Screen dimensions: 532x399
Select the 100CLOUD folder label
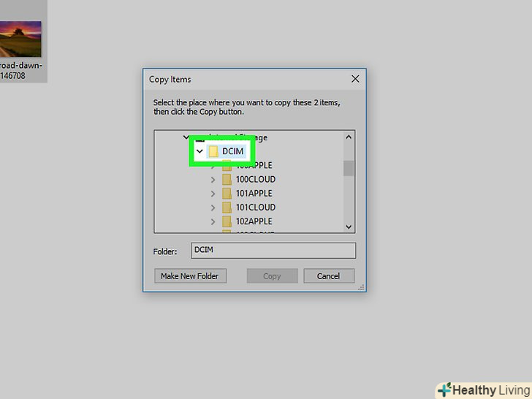point(256,179)
